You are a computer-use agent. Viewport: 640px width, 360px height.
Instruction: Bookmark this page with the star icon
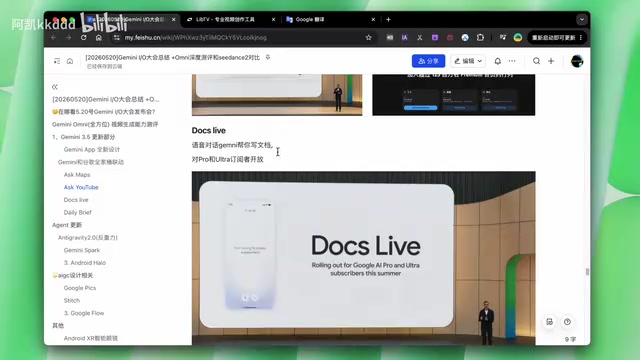(369, 38)
